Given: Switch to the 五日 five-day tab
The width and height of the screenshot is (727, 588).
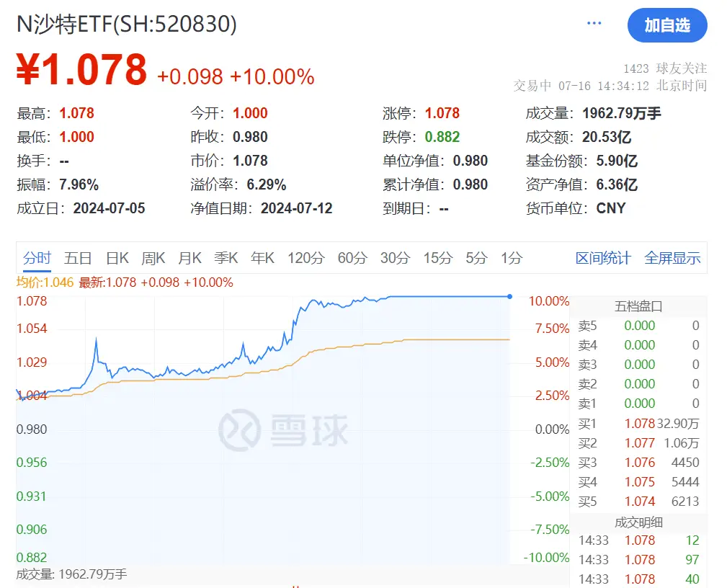Looking at the screenshot, I should click(x=76, y=257).
